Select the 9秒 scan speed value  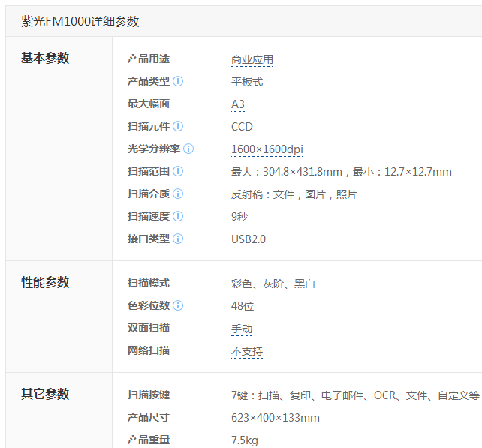coord(239,217)
